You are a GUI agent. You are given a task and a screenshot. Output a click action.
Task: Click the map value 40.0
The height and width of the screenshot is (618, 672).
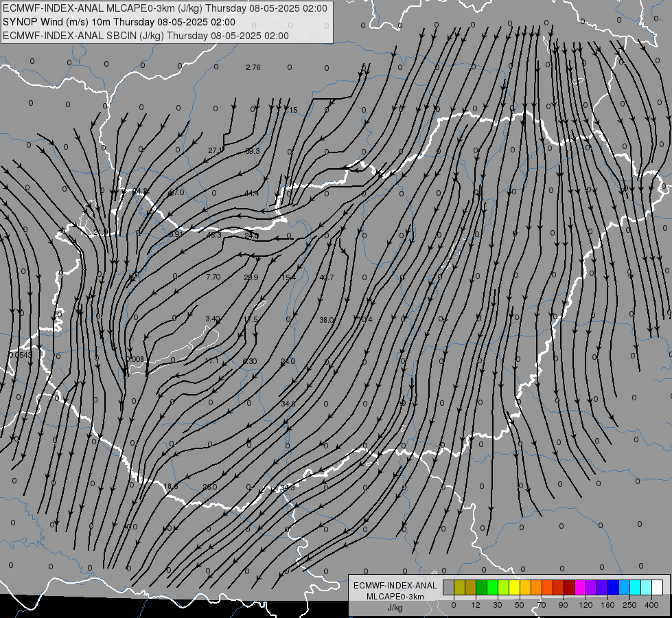pos(130,527)
